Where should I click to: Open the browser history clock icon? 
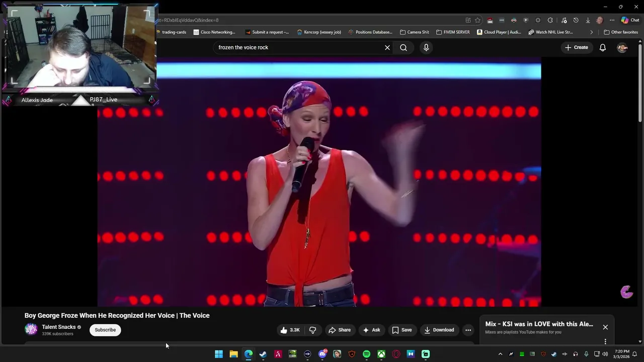pos(576,20)
